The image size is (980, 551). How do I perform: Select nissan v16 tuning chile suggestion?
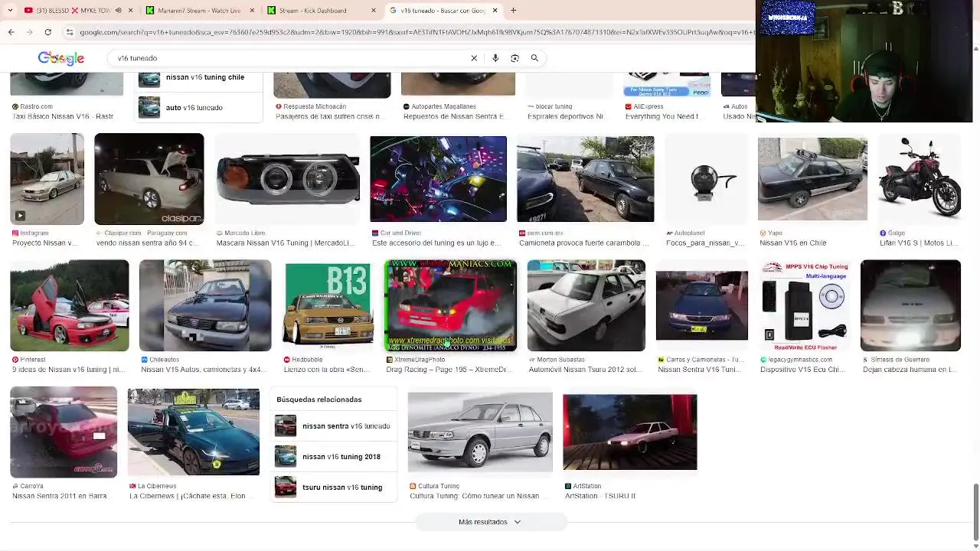pyautogui.click(x=199, y=77)
